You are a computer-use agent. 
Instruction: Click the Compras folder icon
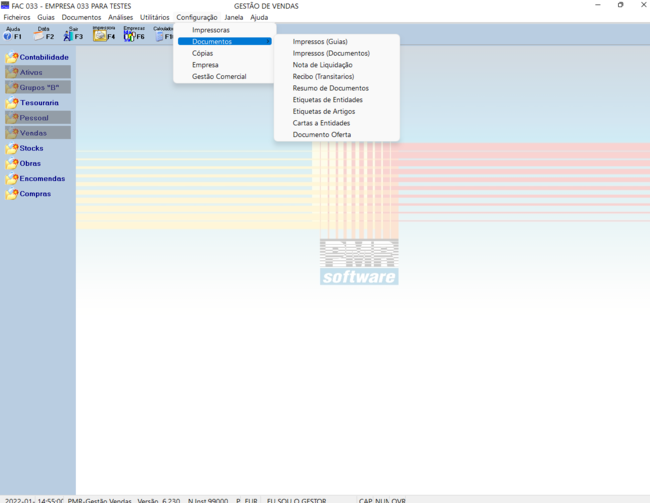[x=12, y=194]
